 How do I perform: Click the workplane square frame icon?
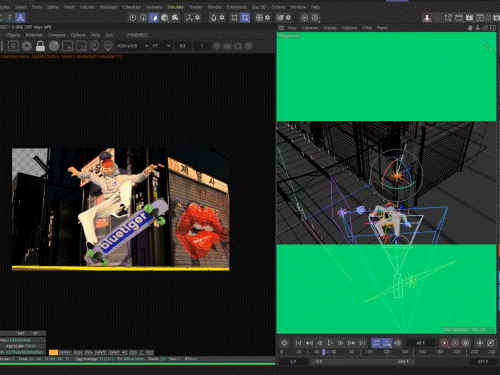(x=234, y=18)
